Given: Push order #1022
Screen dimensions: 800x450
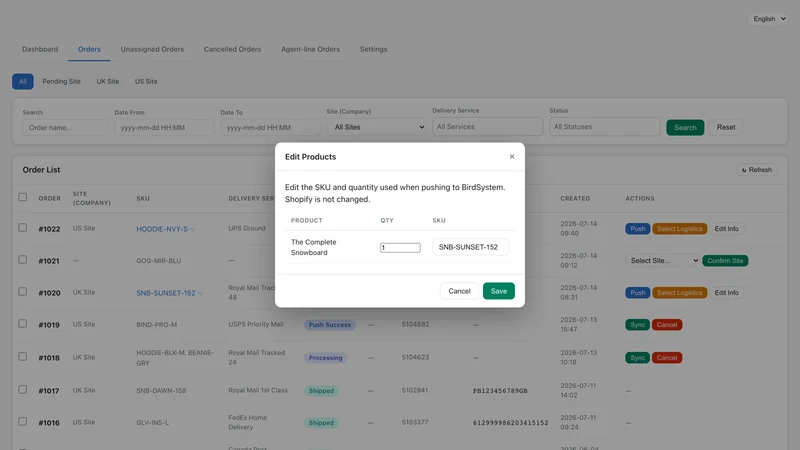Looking at the screenshot, I should (x=637, y=229).
